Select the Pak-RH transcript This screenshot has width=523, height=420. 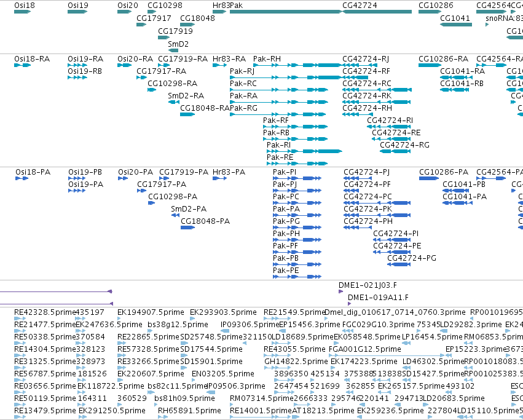click(x=297, y=65)
